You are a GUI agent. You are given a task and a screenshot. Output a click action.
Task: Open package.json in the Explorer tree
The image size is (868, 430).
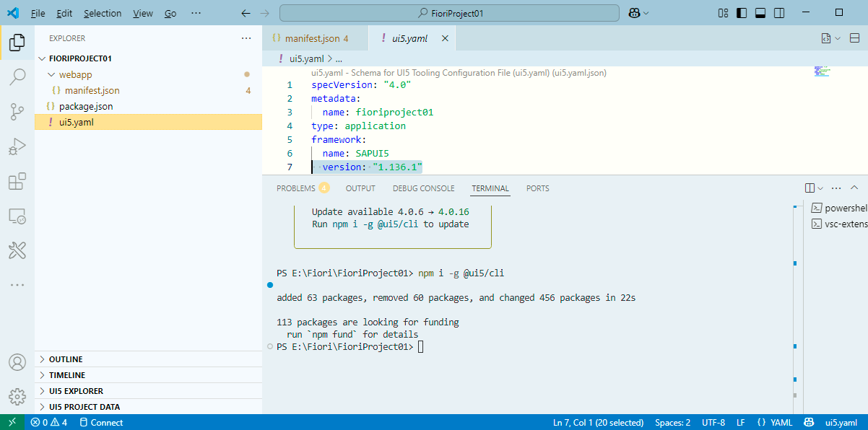point(148,106)
